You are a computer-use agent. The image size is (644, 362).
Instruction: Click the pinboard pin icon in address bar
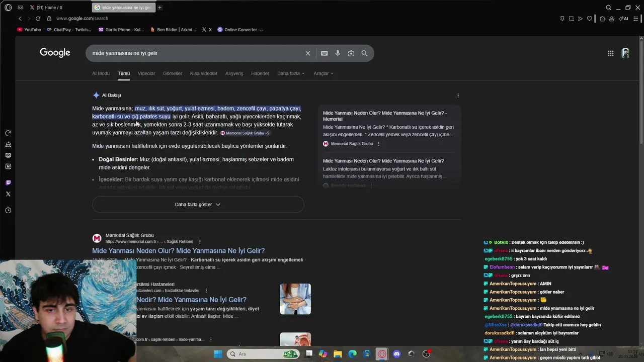pyautogui.click(x=562, y=19)
